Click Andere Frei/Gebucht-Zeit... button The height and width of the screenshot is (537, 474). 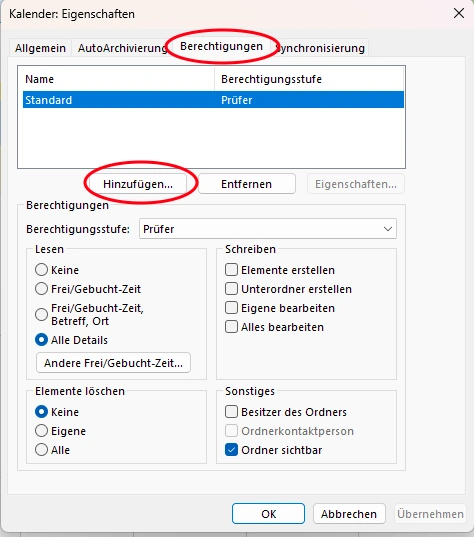(113, 363)
